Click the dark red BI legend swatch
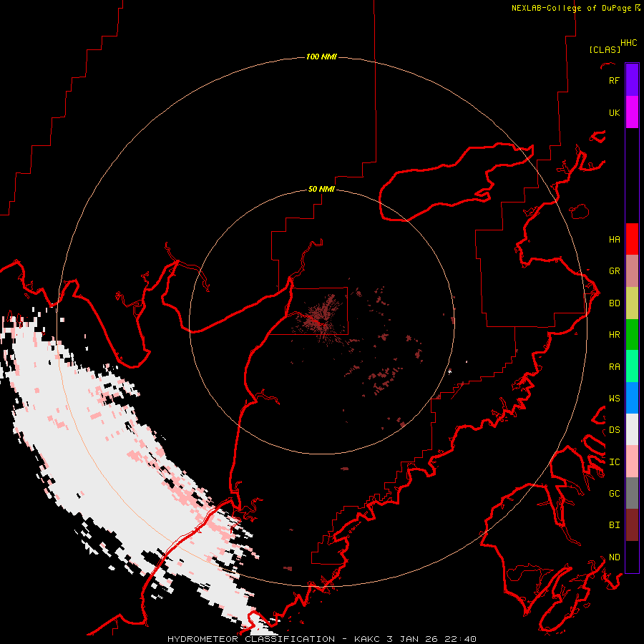644x644 pixels. 632,525
